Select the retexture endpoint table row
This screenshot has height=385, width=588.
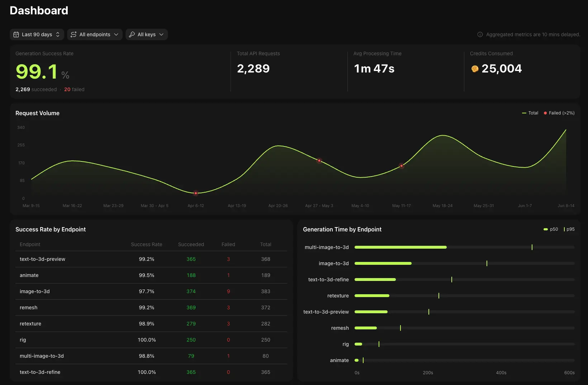(151, 324)
